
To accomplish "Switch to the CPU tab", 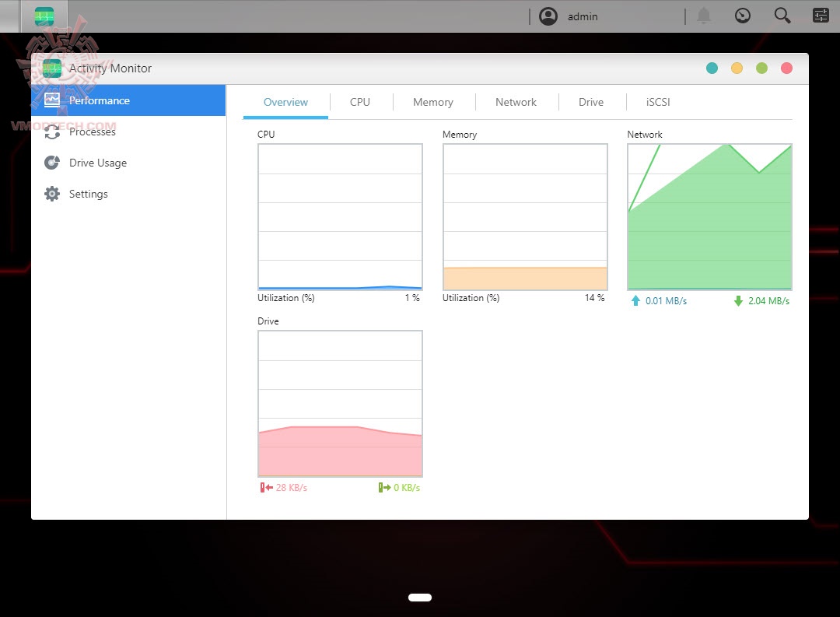I will point(360,102).
